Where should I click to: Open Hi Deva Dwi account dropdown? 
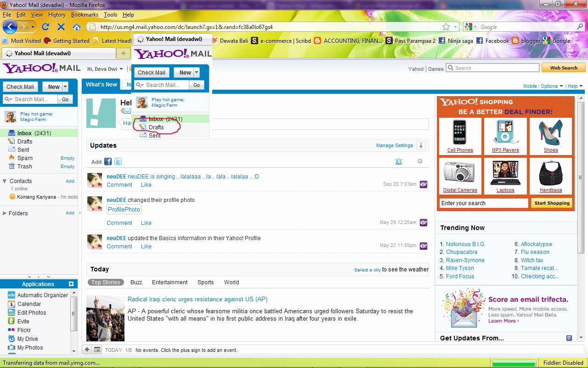click(105, 69)
